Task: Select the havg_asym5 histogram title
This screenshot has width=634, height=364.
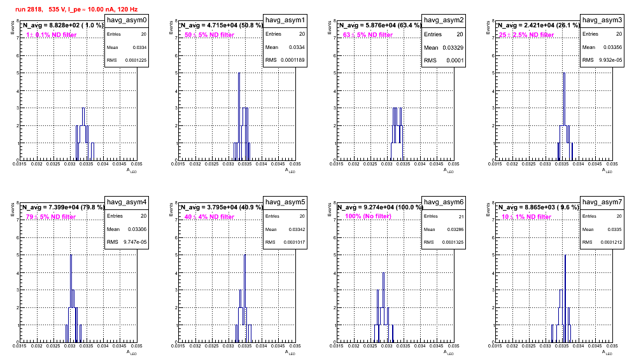Action: coord(285,202)
